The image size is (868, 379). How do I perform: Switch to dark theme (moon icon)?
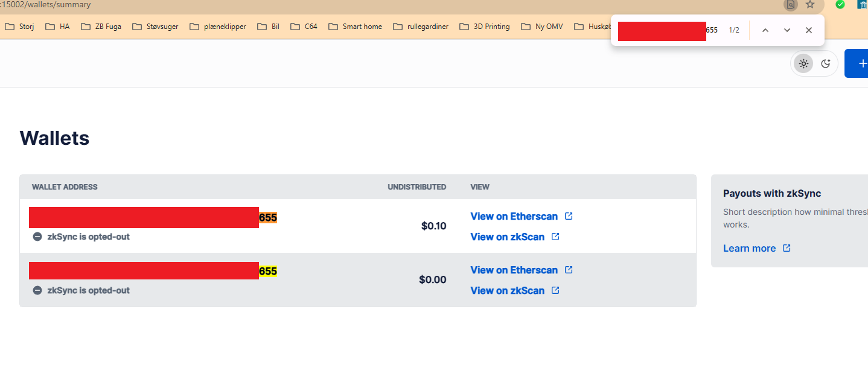826,63
